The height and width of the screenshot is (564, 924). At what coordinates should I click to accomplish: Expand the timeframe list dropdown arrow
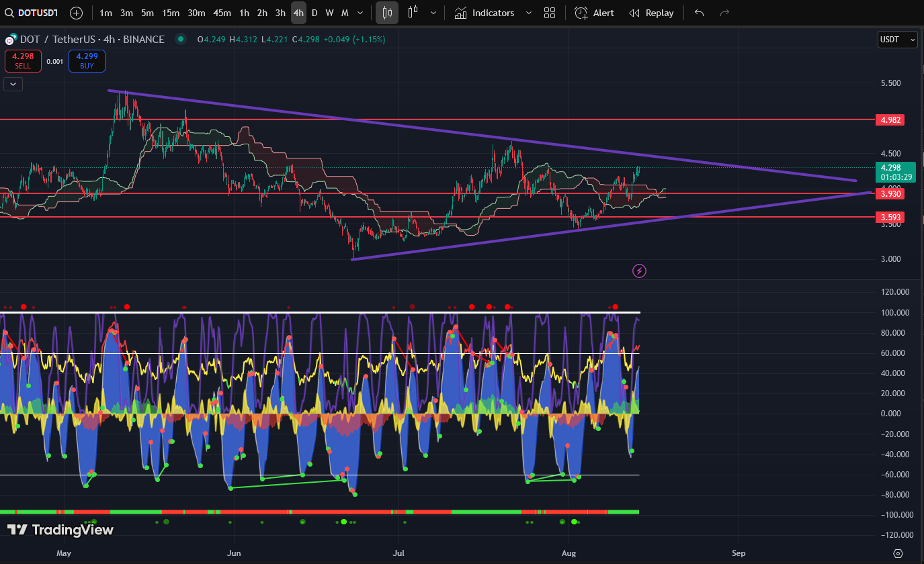[361, 13]
